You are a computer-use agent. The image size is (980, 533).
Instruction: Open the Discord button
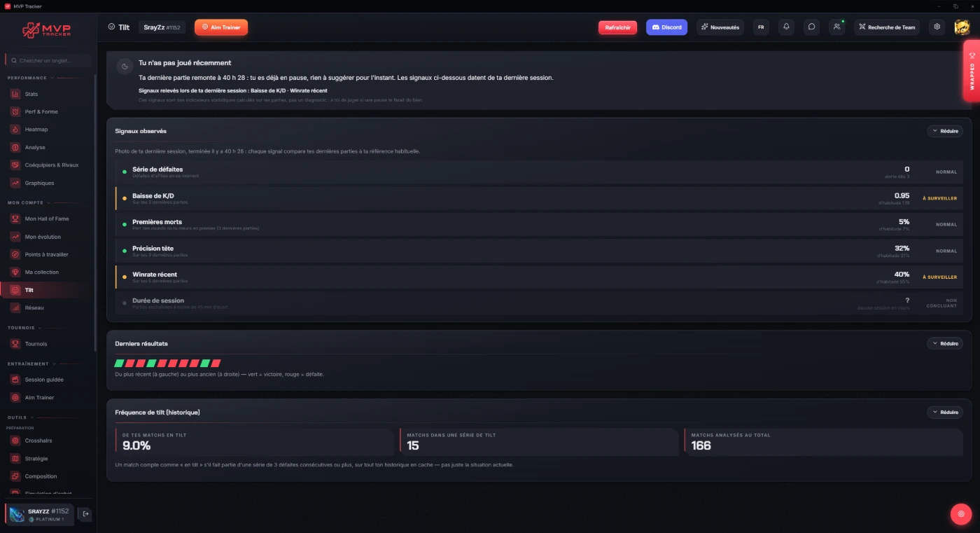coord(666,27)
